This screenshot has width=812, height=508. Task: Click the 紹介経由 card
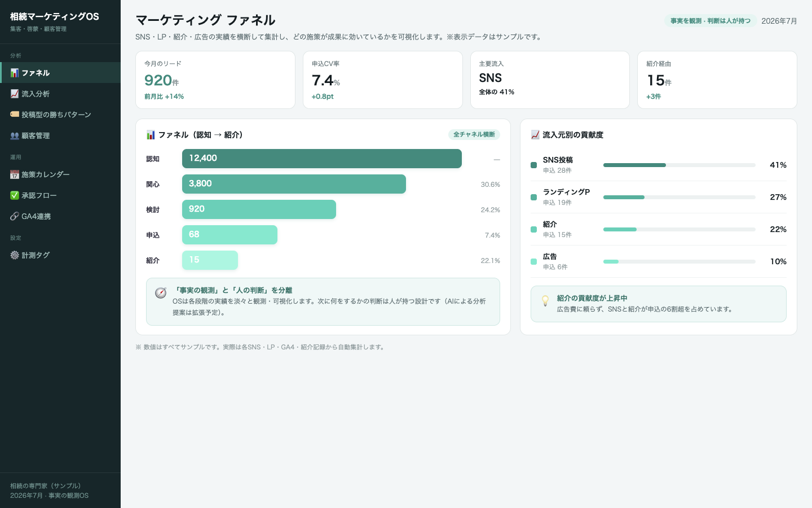(x=717, y=80)
